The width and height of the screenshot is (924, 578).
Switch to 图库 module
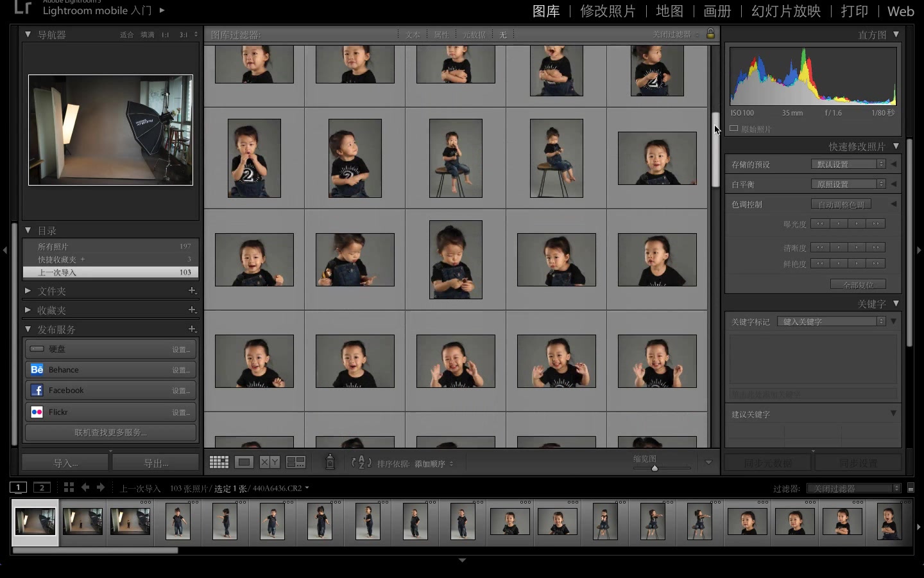[546, 11]
